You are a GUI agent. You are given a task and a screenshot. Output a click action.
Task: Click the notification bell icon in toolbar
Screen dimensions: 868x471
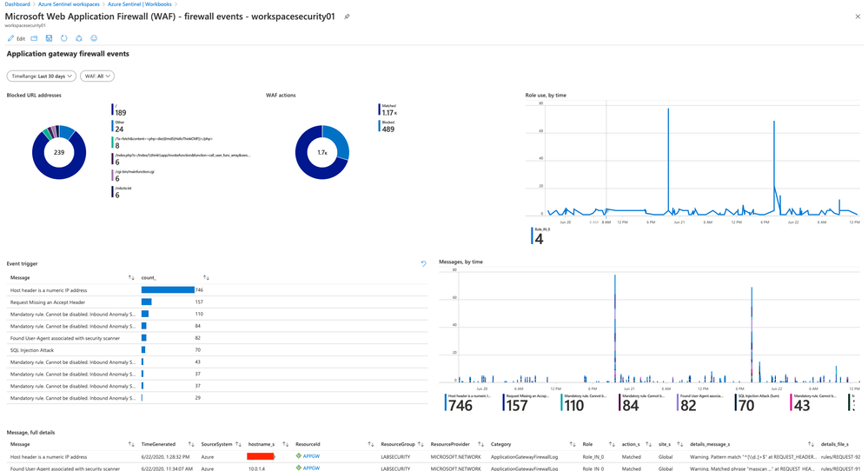(x=78, y=38)
